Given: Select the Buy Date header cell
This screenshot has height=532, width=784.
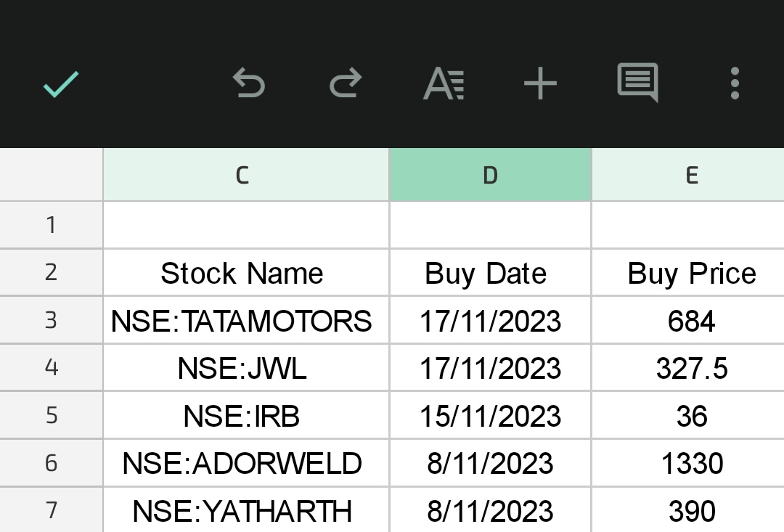Looking at the screenshot, I should tap(490, 272).
